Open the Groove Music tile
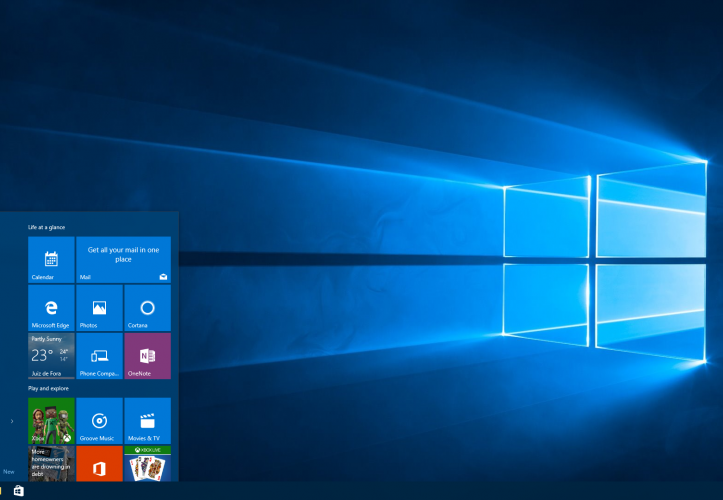 pos(99,421)
